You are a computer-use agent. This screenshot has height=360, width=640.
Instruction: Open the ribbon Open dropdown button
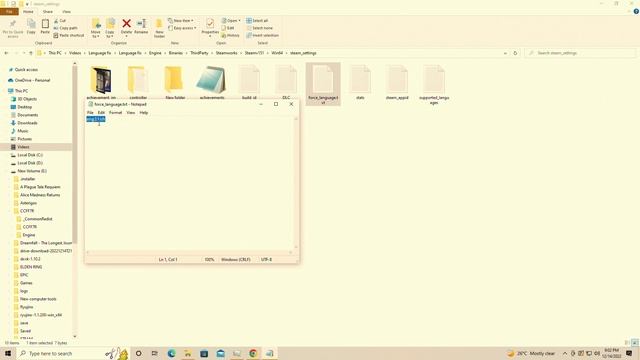coord(231,20)
